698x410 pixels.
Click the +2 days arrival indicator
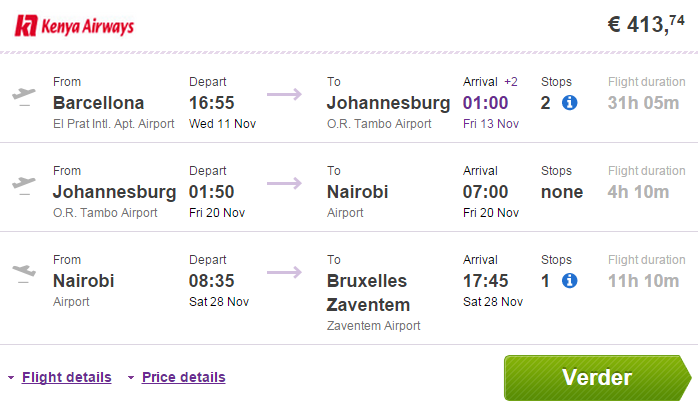pyautogui.click(x=511, y=82)
